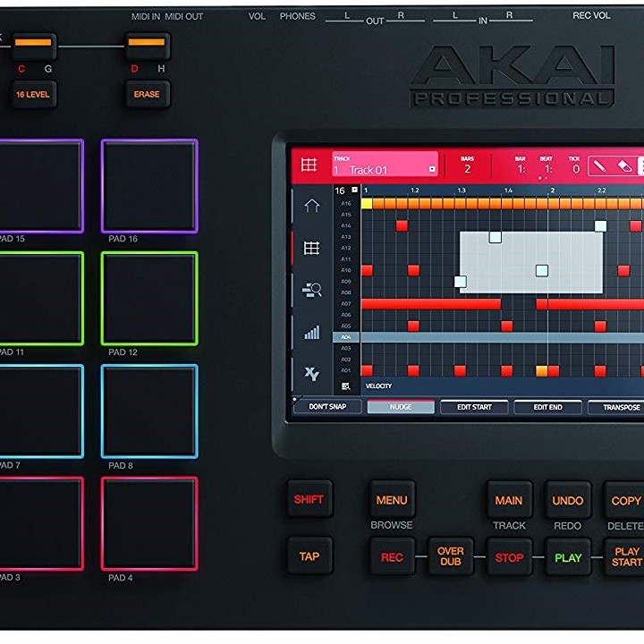Tap the small magnifier icon beside VELOCITY
This screenshot has width=644, height=644.
tap(346, 386)
